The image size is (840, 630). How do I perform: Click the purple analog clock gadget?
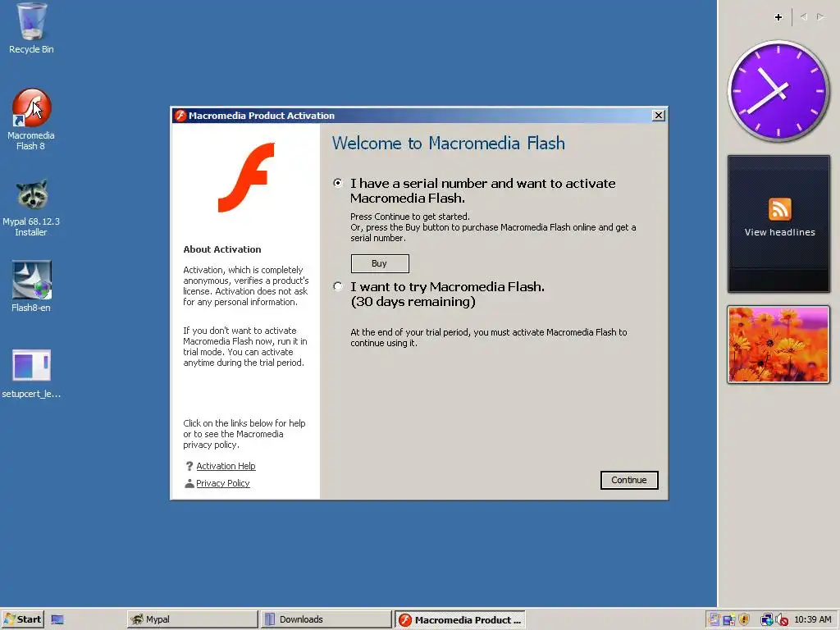pyautogui.click(x=778, y=91)
